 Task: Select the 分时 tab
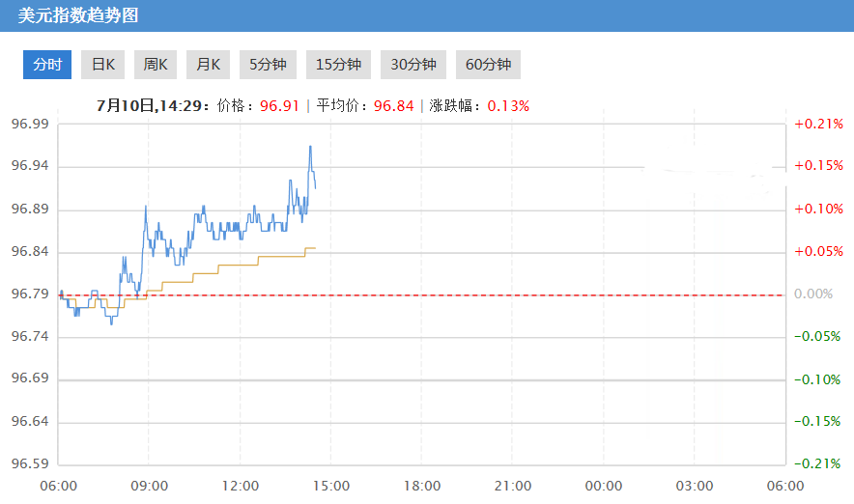pyautogui.click(x=47, y=65)
